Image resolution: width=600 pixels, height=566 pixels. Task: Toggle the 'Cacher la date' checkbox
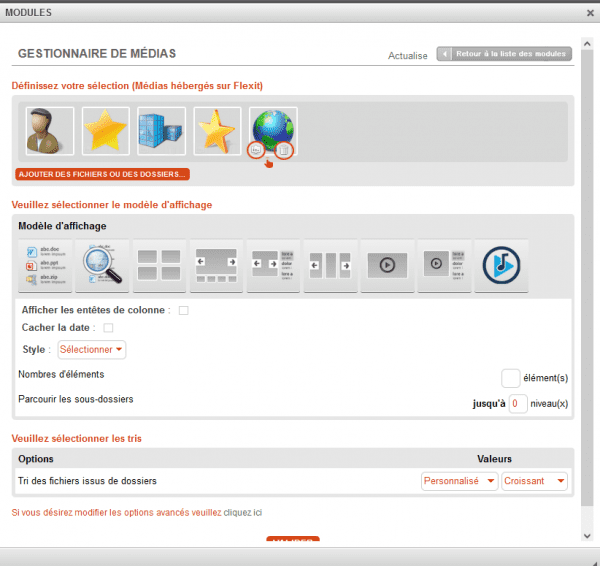pos(108,328)
